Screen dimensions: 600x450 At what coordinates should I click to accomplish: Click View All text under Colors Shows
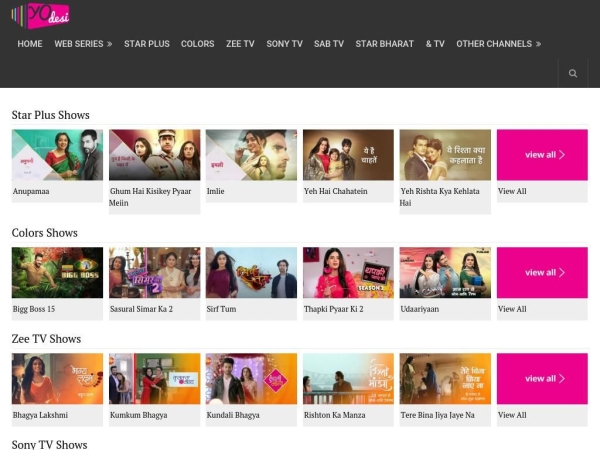pos(512,309)
